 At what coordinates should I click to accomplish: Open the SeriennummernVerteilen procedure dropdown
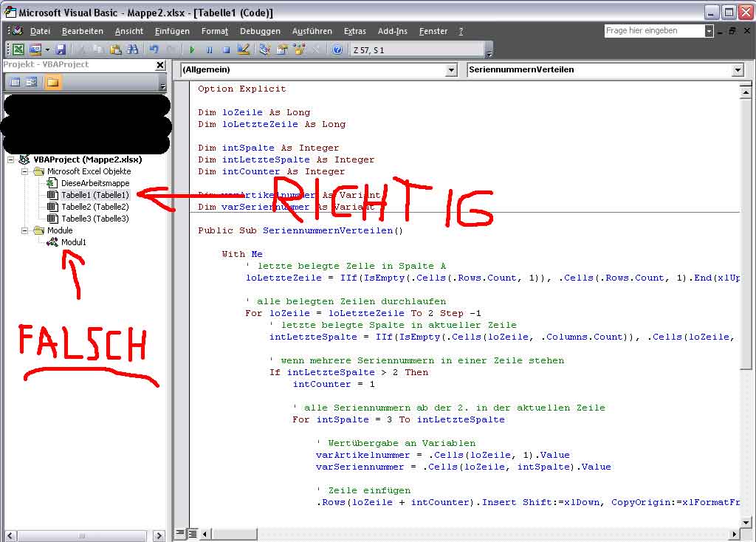pos(737,70)
